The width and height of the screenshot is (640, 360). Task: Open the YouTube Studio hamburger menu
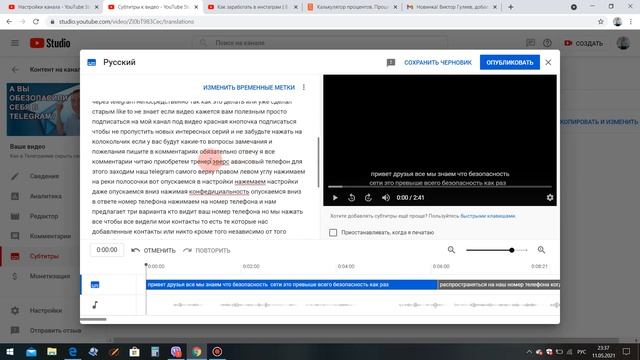pos(15,43)
